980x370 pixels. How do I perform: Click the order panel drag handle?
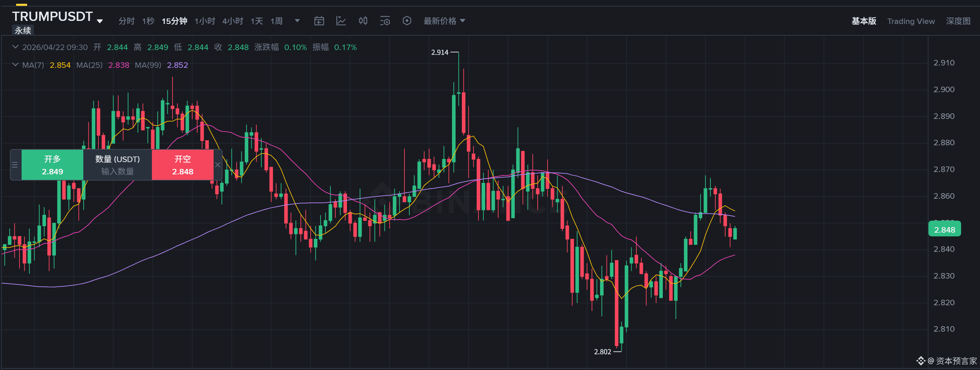15,165
